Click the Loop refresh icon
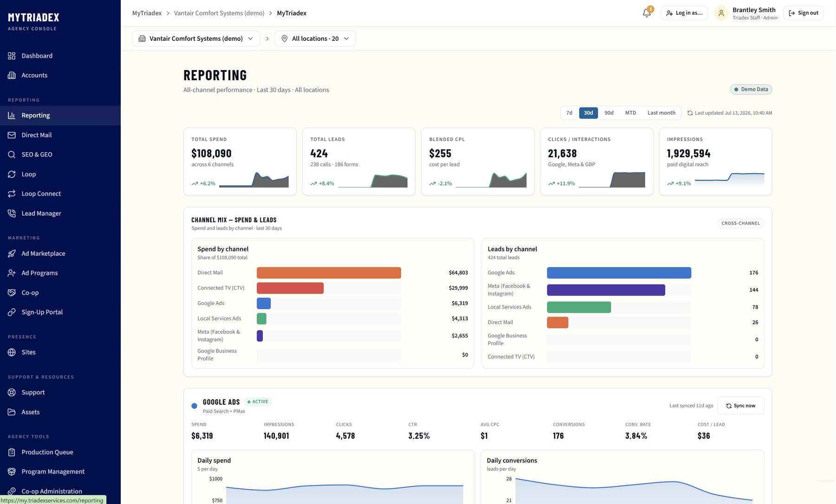This screenshot has height=504, width=836. coord(12,174)
